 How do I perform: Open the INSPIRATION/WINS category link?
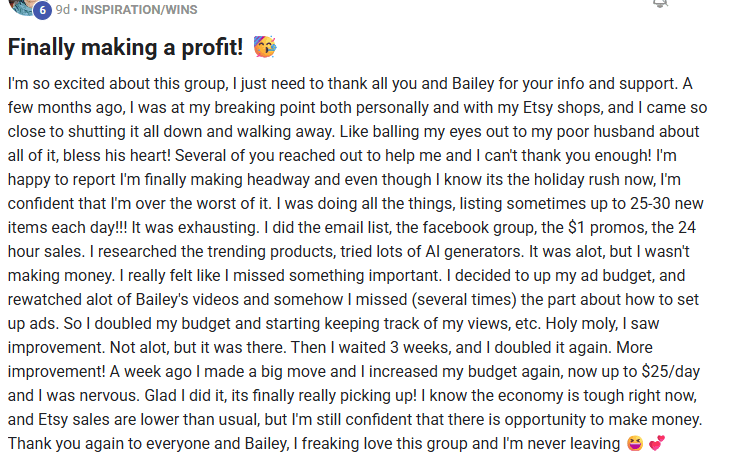tap(139, 9)
